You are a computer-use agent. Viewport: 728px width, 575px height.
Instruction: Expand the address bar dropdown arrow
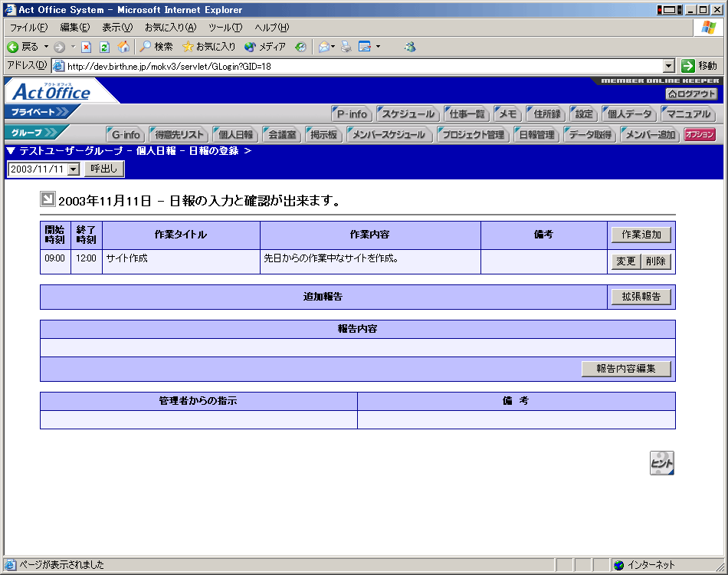[668, 66]
